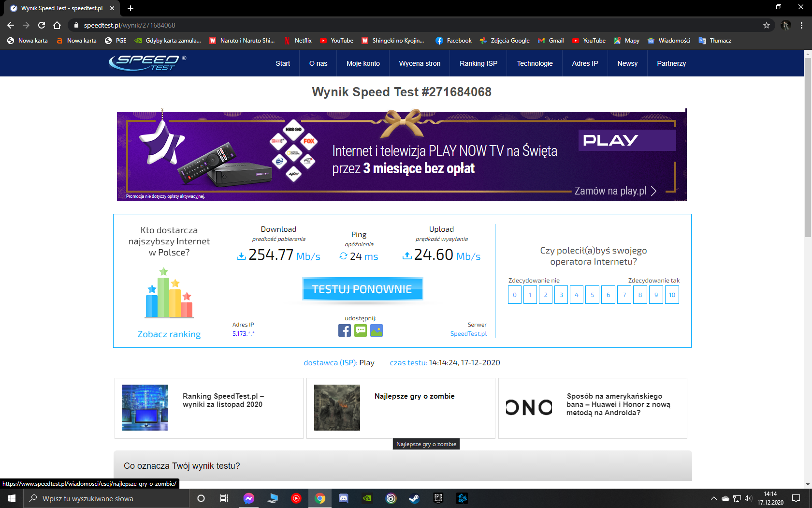Open Ranking ISP menu item

[x=478, y=63]
